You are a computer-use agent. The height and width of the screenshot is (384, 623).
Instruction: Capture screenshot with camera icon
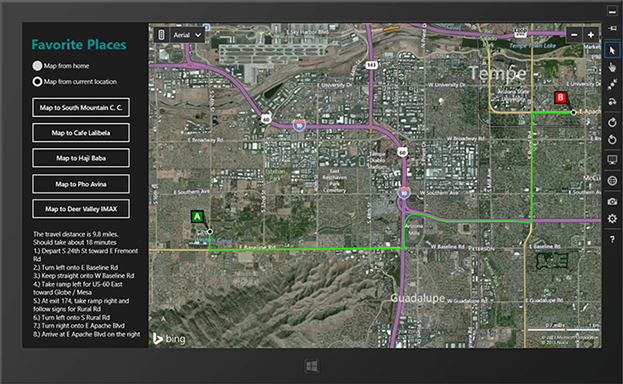612,202
